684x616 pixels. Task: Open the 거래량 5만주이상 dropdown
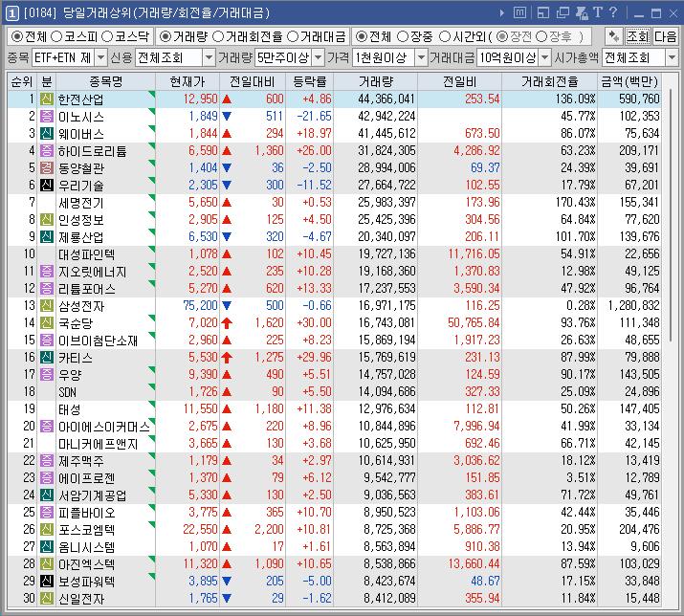[x=319, y=57]
